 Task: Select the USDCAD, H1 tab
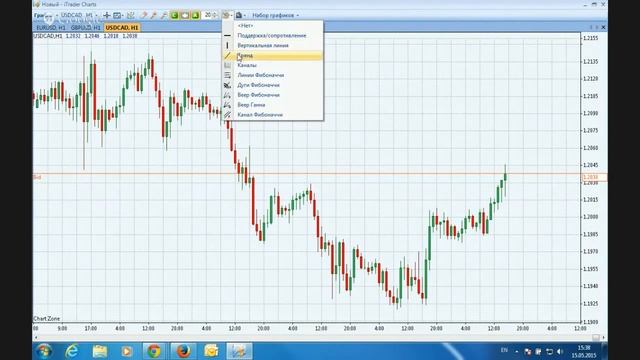coord(122,28)
